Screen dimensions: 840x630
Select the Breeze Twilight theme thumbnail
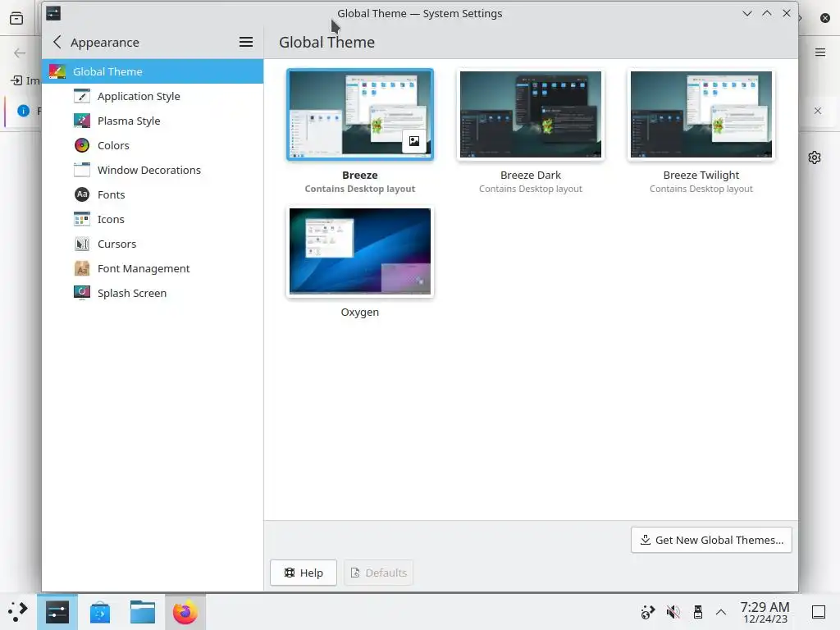(x=701, y=115)
